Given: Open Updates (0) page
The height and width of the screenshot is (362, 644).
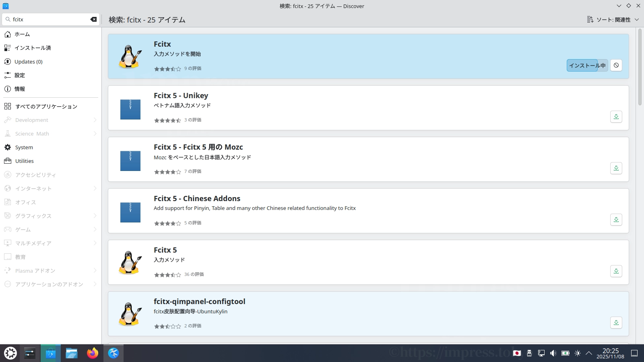Looking at the screenshot, I should coord(51,62).
